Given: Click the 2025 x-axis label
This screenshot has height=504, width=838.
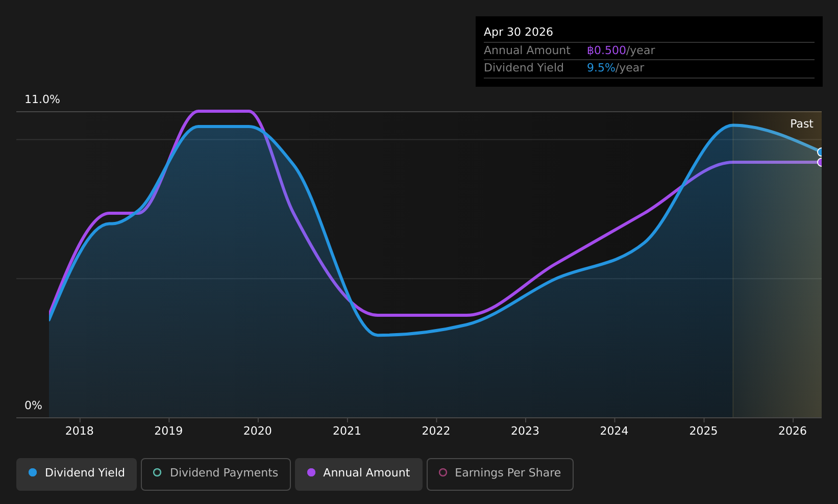Looking at the screenshot, I should [703, 431].
